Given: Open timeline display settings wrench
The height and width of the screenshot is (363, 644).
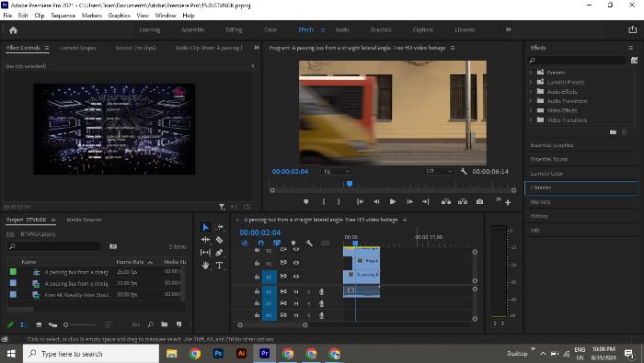Looking at the screenshot, I should (309, 244).
